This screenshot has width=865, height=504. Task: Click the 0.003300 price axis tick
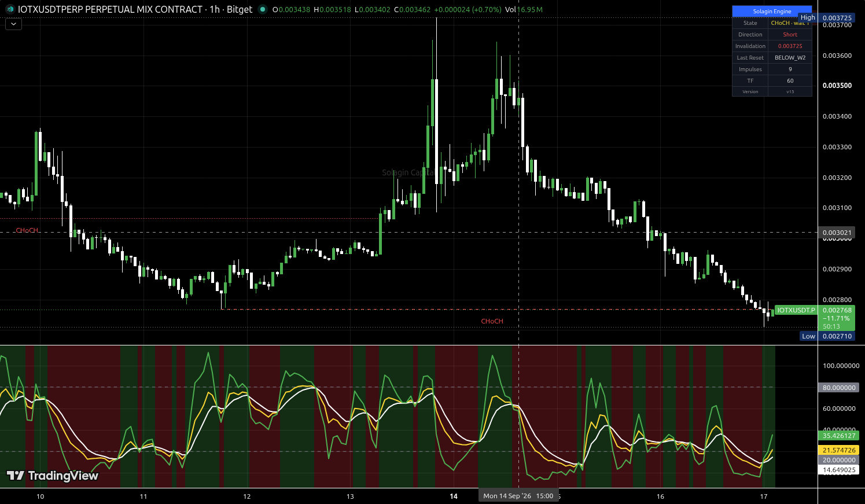pyautogui.click(x=837, y=147)
